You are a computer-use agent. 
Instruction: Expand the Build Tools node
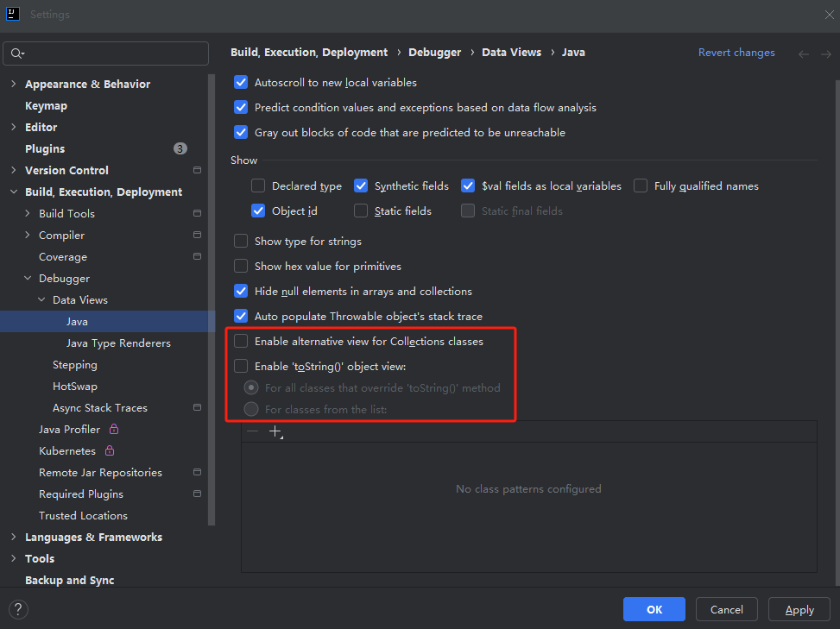(27, 213)
